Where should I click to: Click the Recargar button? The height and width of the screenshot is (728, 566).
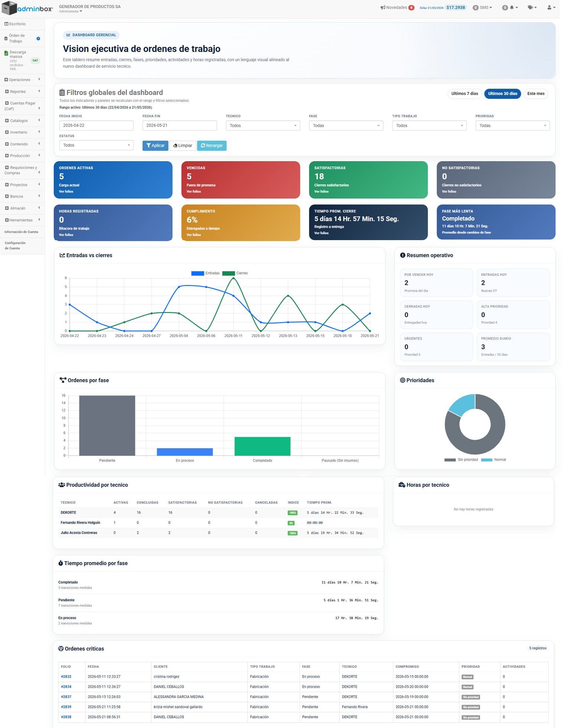[212, 146]
